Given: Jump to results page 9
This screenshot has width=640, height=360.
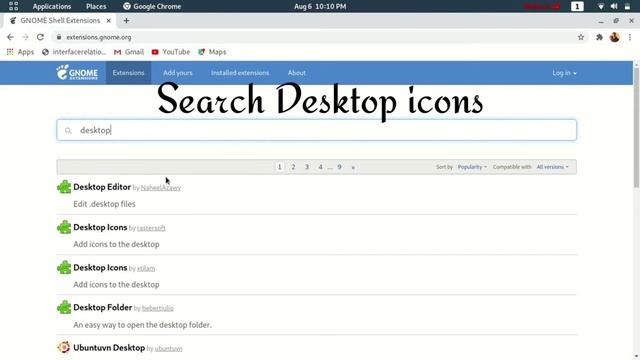Looking at the screenshot, I should tap(339, 167).
